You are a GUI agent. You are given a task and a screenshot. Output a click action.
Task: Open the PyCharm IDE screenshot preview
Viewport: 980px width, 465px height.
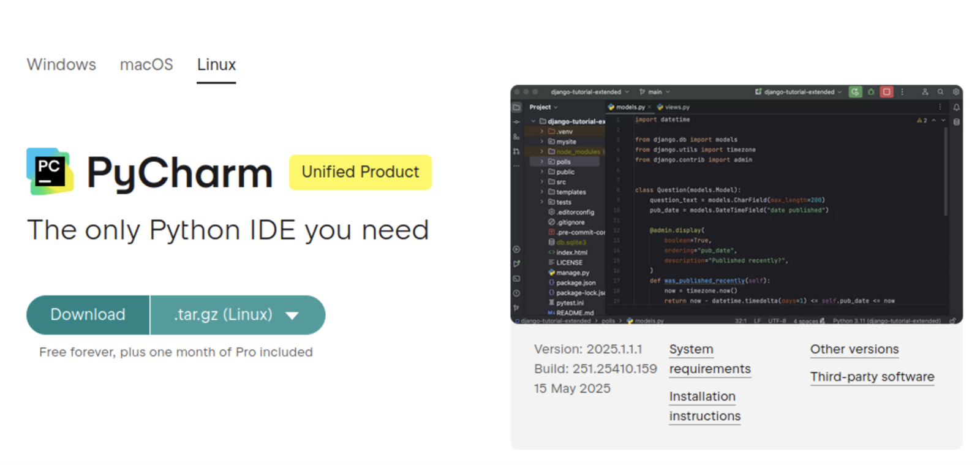click(736, 204)
